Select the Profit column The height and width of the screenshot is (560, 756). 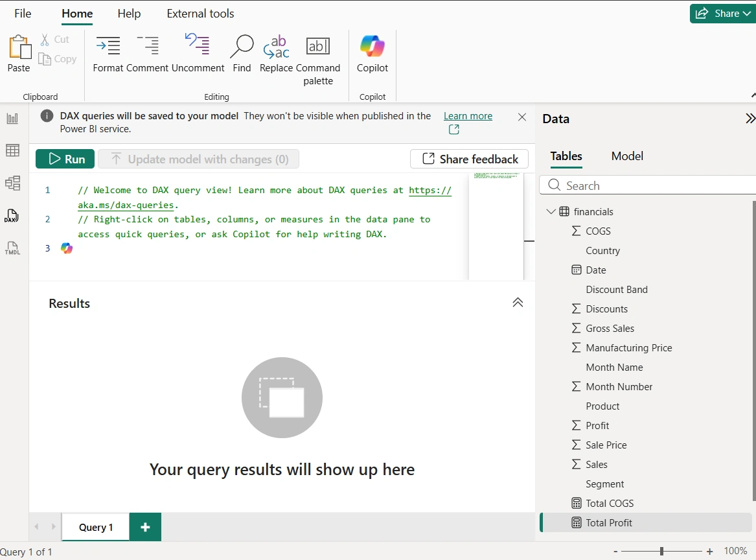(x=597, y=425)
